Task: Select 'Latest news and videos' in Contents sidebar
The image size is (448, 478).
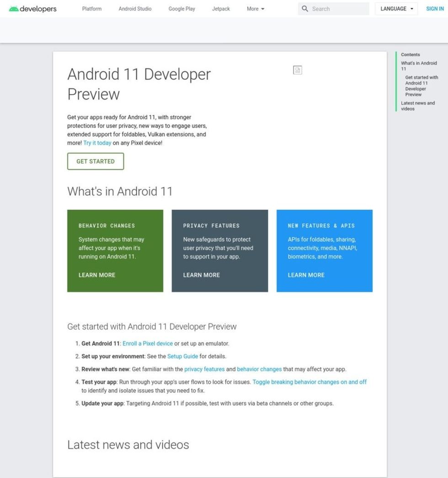Action: [x=417, y=106]
